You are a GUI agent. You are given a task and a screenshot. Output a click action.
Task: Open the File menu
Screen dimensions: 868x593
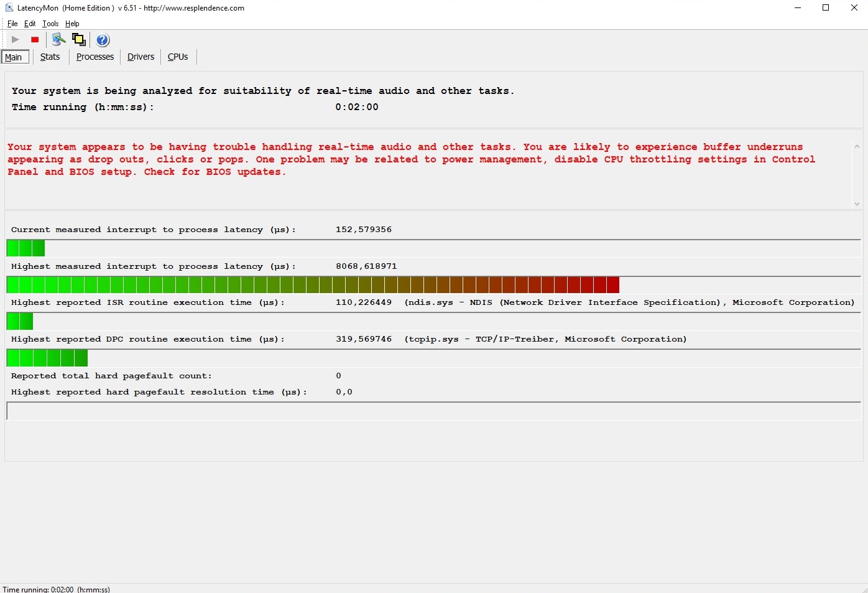point(12,24)
